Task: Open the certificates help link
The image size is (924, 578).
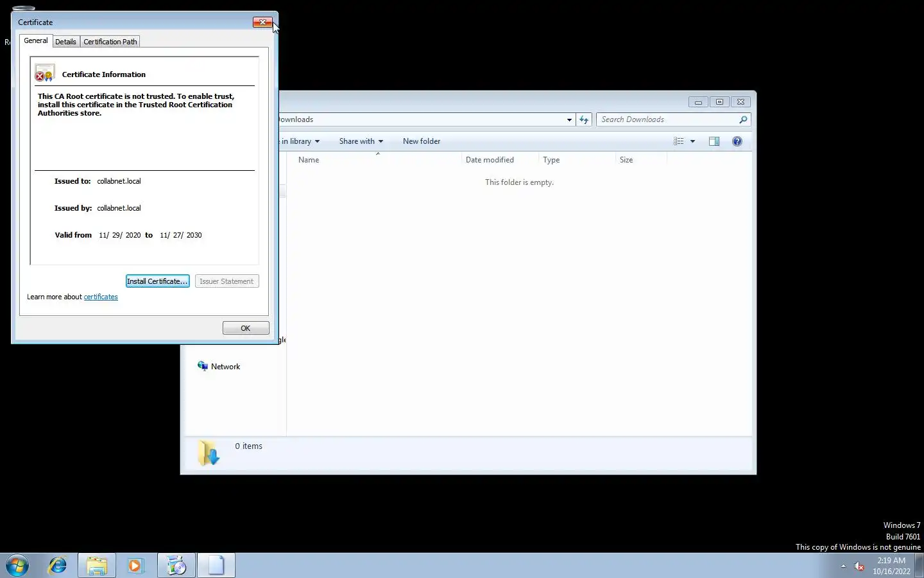Action: tap(101, 297)
